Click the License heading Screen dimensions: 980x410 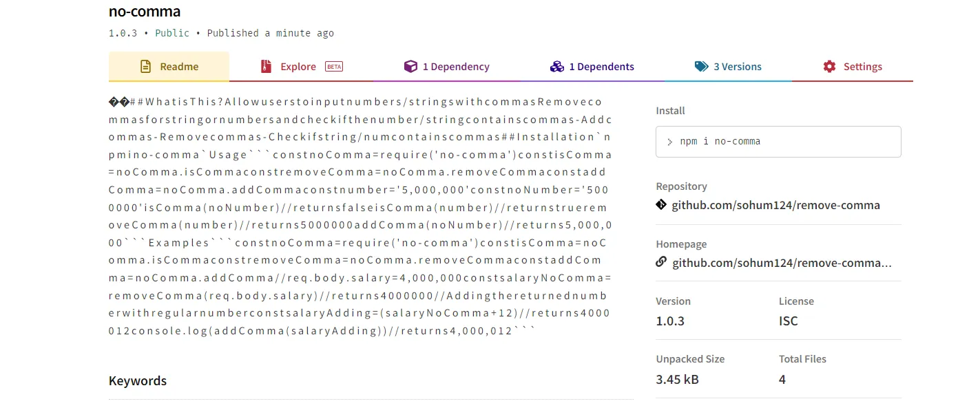(796, 301)
